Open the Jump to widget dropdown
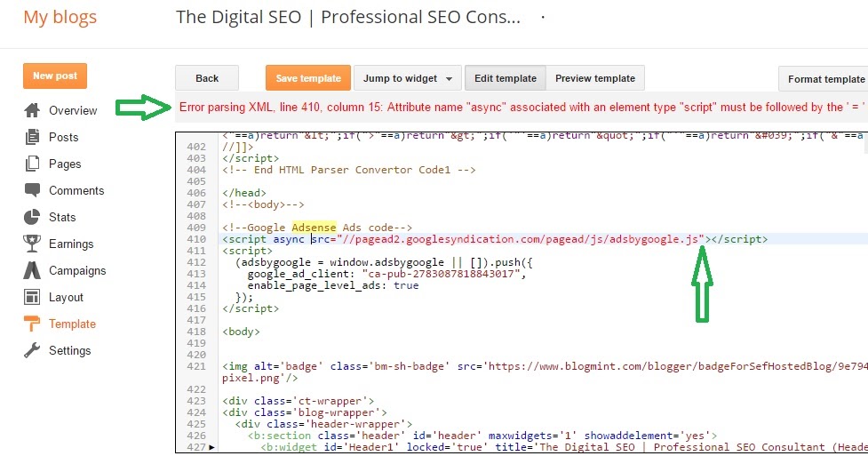 [x=407, y=78]
